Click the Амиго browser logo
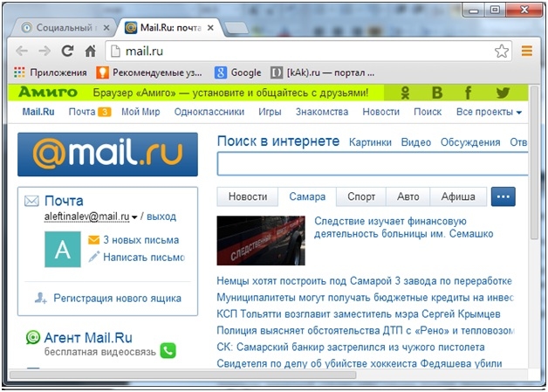The width and height of the screenshot is (548, 392). [47, 93]
